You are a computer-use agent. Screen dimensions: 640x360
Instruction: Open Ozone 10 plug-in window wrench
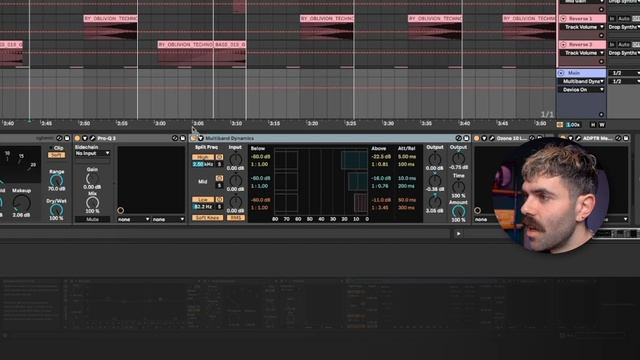491,138
